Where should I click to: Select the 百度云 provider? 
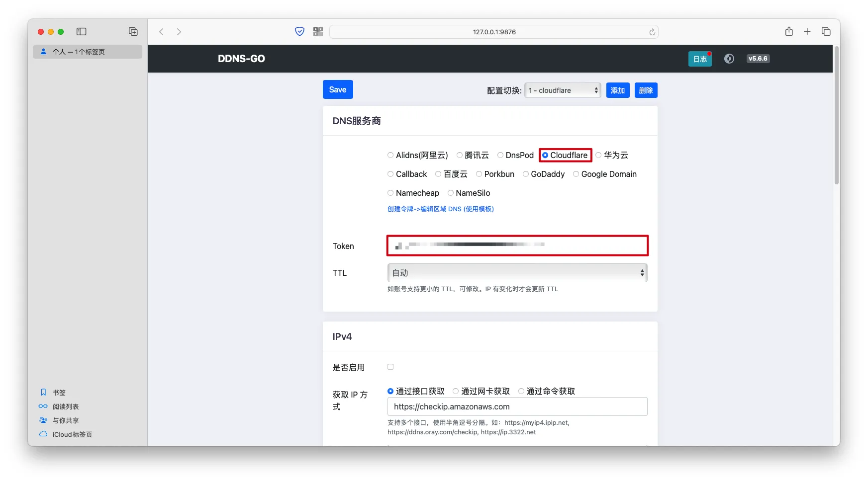pos(438,174)
